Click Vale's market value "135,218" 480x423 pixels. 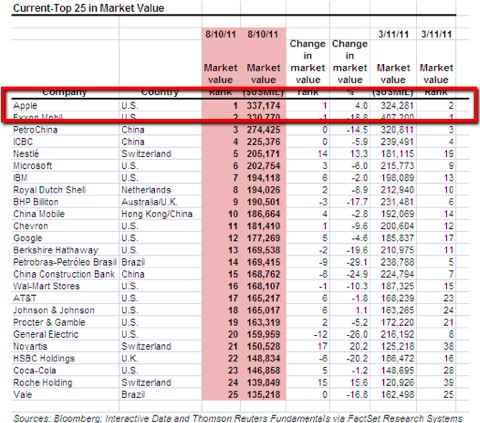(x=263, y=394)
